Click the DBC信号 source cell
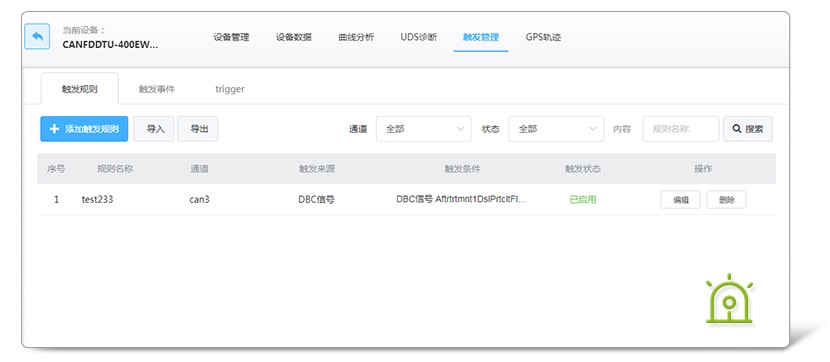The height and width of the screenshot is (362, 830). click(316, 200)
